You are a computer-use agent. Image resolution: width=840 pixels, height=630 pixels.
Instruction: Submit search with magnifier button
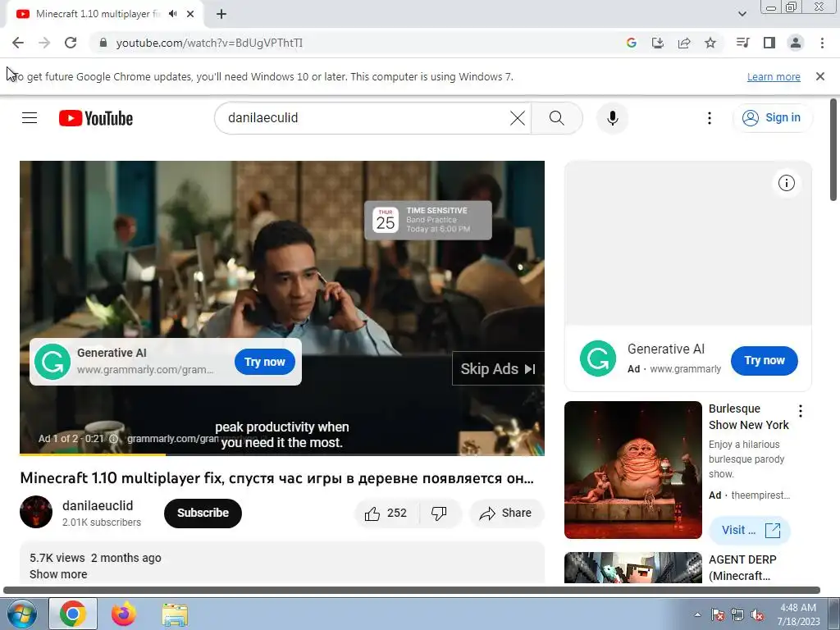(557, 118)
